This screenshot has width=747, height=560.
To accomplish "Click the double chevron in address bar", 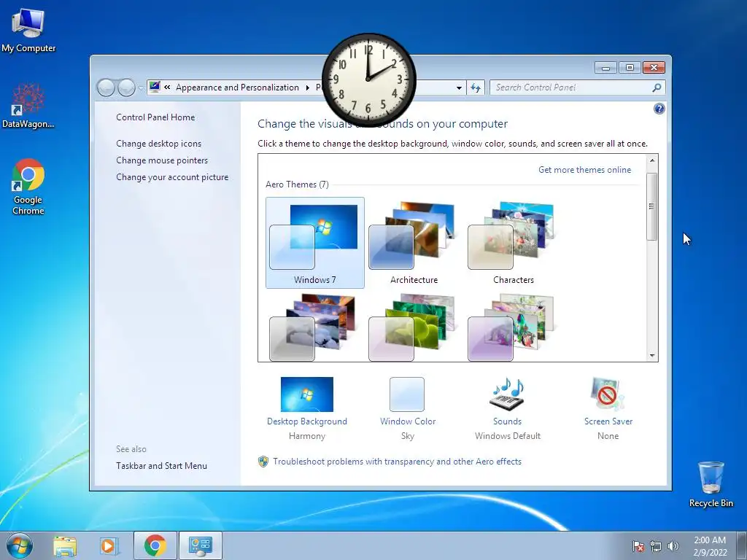I will [x=167, y=87].
